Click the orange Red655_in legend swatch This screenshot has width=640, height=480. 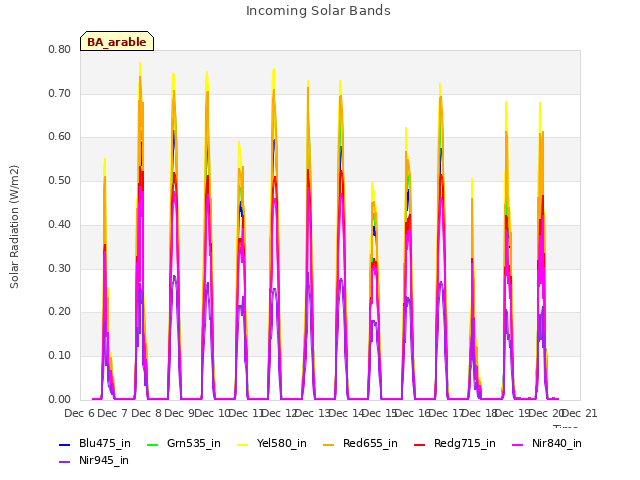click(329, 444)
